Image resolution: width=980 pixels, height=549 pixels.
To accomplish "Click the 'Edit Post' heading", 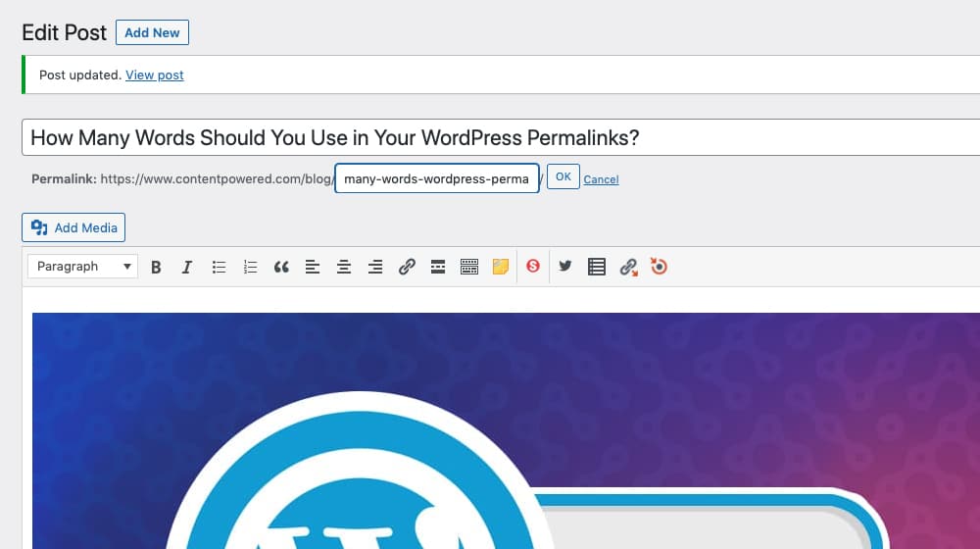I will [x=65, y=32].
